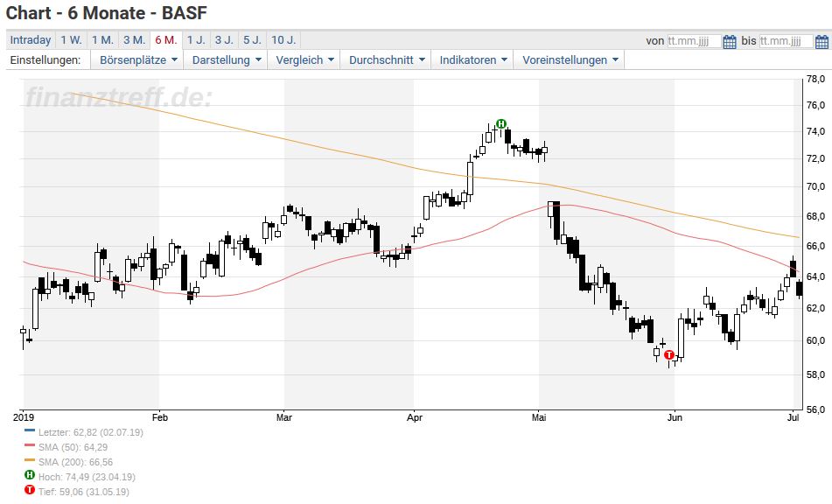Select the 3 M. time range tab

(x=134, y=39)
